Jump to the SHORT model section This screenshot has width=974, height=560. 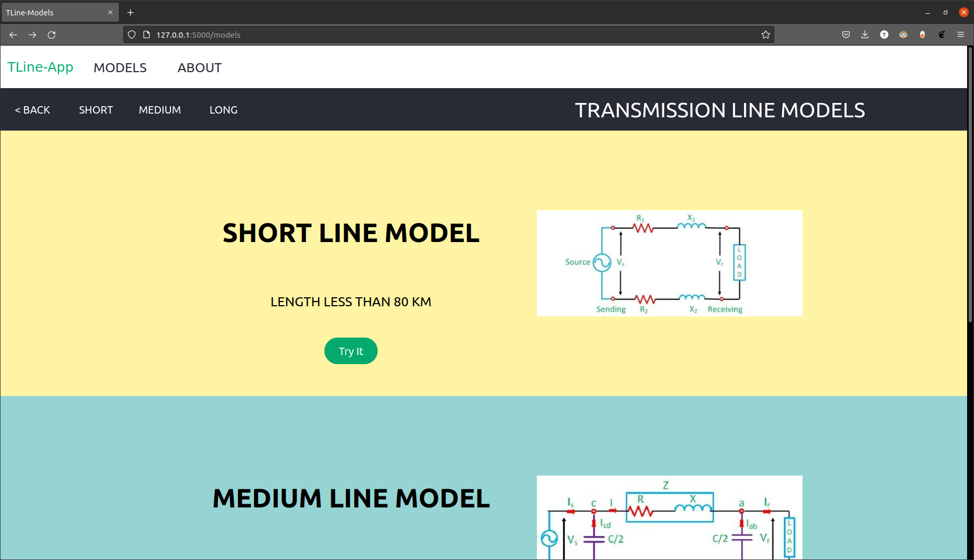click(x=96, y=110)
